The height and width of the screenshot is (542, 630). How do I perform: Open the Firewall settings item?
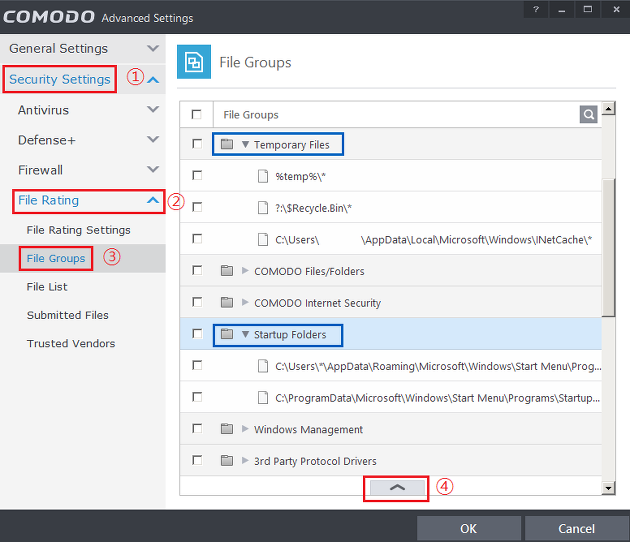point(40,170)
